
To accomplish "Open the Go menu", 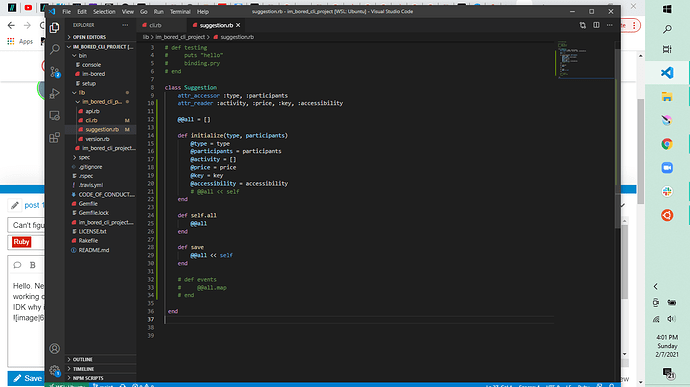I will [x=143, y=11].
